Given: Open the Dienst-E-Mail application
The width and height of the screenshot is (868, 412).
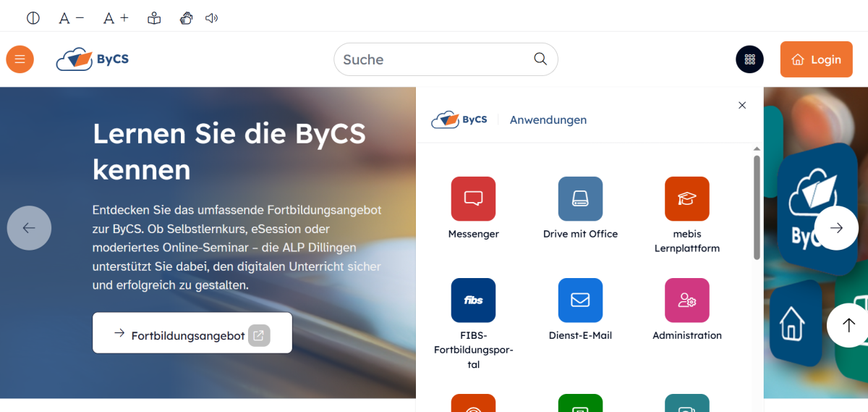Looking at the screenshot, I should (x=580, y=300).
